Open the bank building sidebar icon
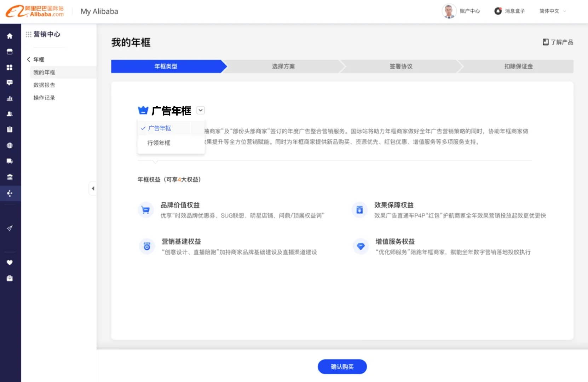Viewport: 588px width, 382px height. click(10, 177)
